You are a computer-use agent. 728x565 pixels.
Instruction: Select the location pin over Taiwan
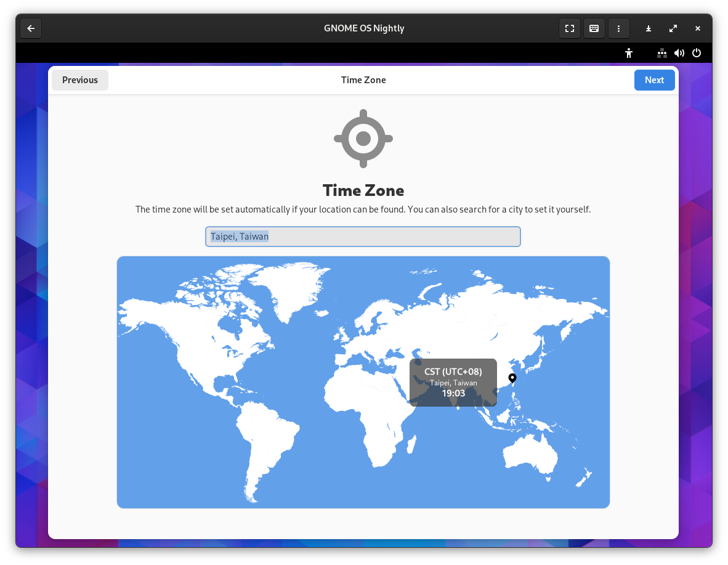[512, 378]
